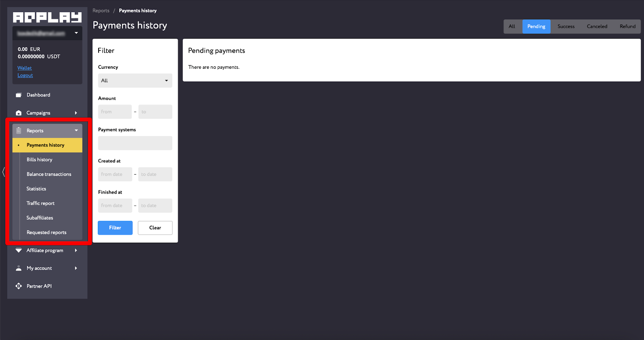The image size is (644, 340).
Task: Click the 0.00000000 USDT balance text
Action: 39,57
